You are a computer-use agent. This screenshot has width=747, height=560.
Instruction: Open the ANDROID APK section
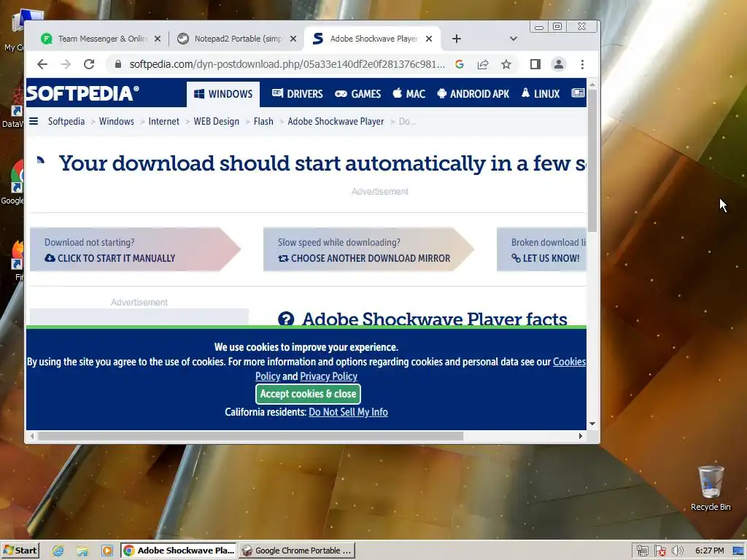click(473, 94)
